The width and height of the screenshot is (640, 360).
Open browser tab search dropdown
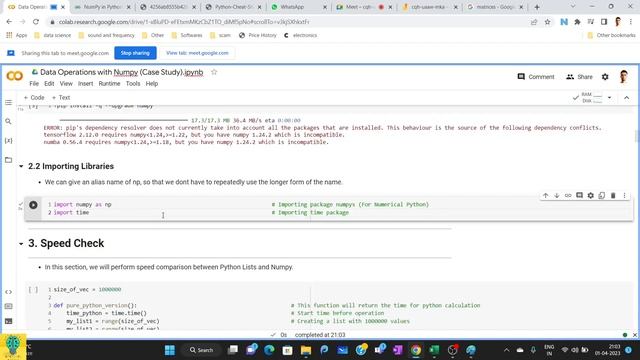point(572,7)
